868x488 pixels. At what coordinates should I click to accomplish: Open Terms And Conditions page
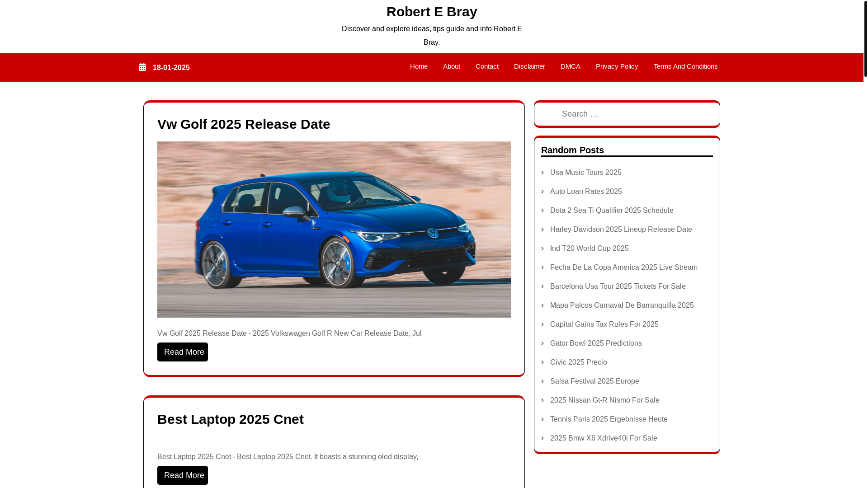(685, 66)
